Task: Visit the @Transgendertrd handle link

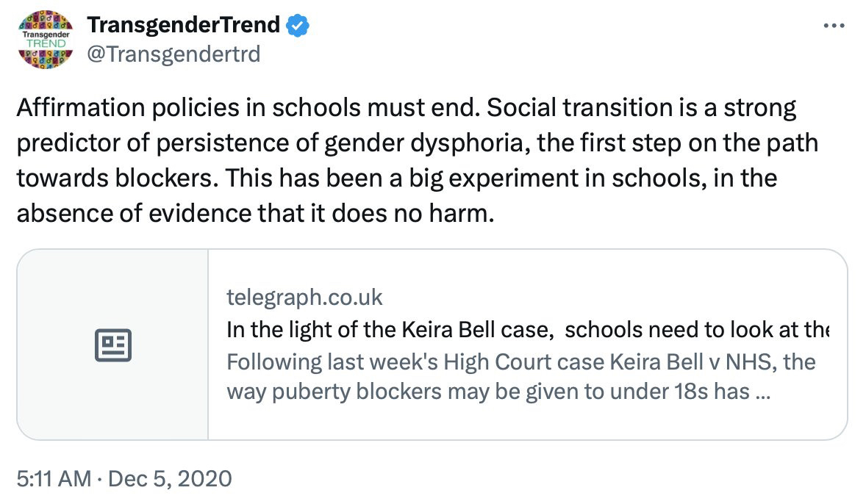Action: point(173,54)
